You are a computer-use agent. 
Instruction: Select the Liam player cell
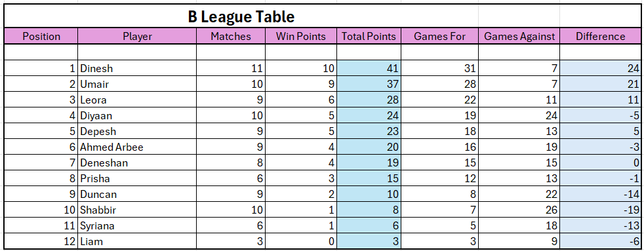(x=137, y=241)
